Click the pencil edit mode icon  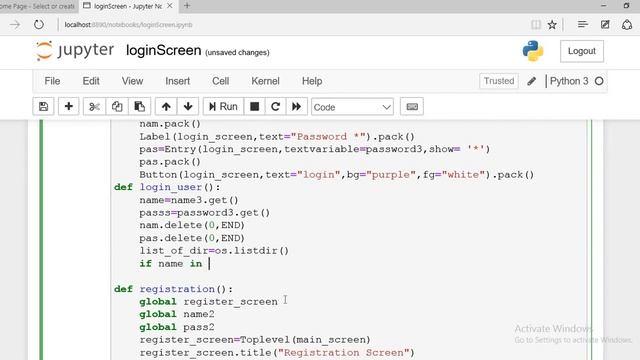coord(531,81)
